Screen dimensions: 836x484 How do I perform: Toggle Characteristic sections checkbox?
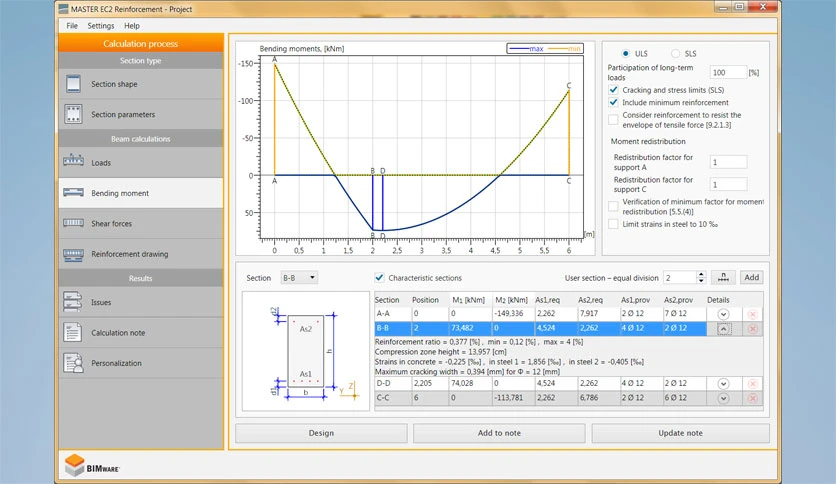[379, 277]
